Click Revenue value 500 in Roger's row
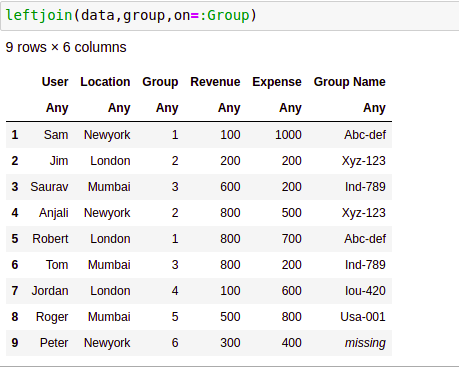 (230, 317)
